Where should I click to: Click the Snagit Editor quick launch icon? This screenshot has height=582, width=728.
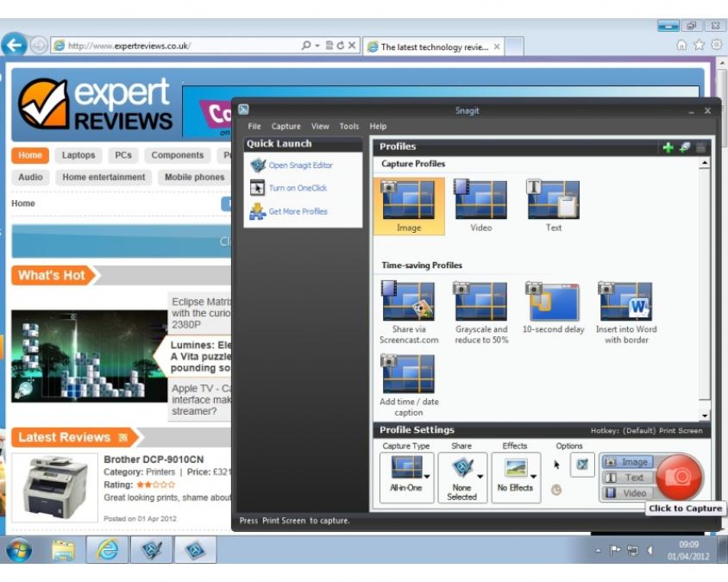pyautogui.click(x=258, y=166)
